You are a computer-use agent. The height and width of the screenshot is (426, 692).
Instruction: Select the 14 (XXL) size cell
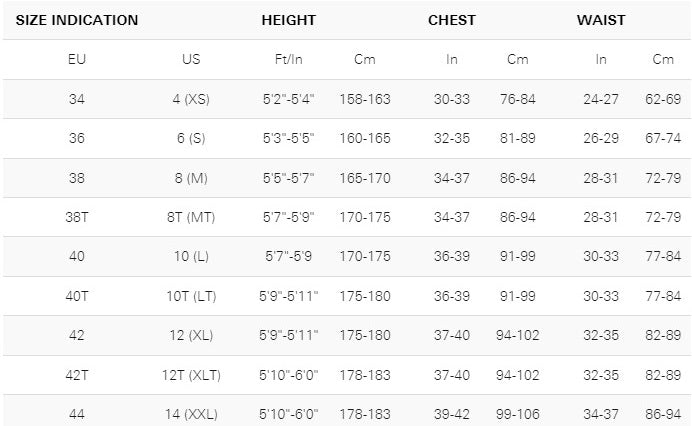point(191,414)
